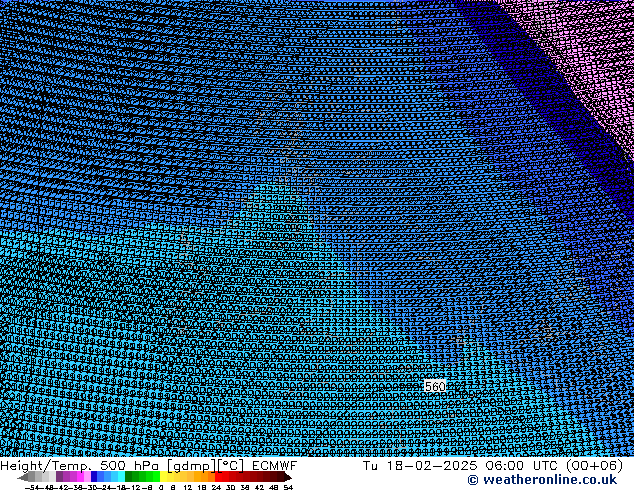Click the gray left arrow end of legend

pyautogui.click(x=23, y=477)
